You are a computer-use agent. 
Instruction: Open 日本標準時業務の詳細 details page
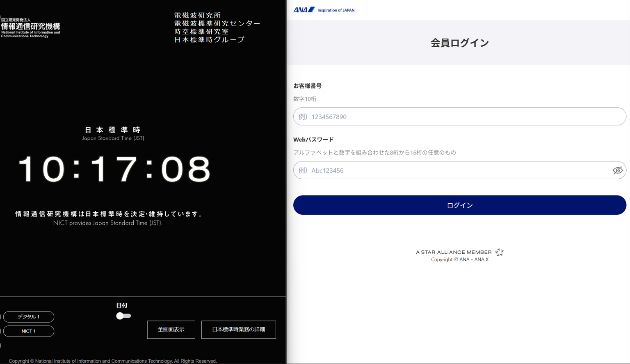coord(238,329)
